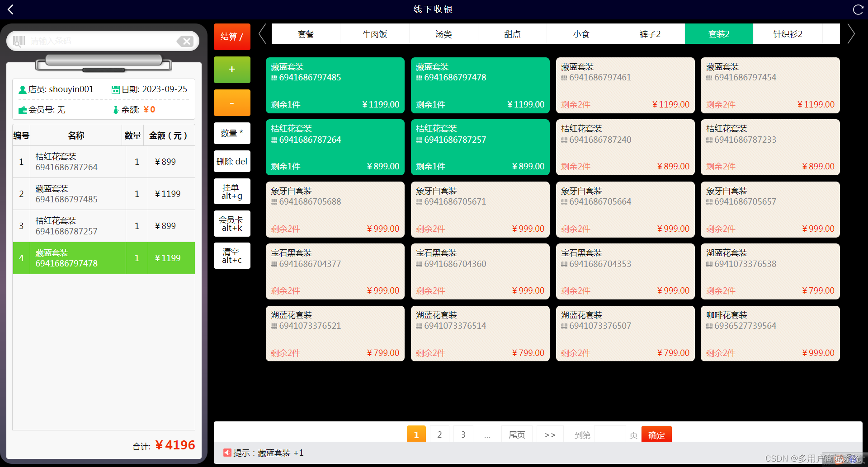Select product 象牙白套装 6941686705671

coord(480,210)
